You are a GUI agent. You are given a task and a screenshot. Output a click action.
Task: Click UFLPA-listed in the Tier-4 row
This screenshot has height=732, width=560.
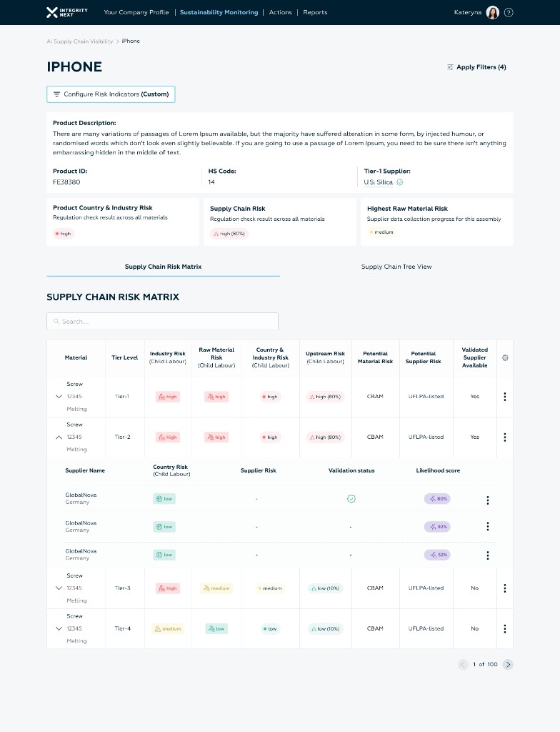click(426, 629)
